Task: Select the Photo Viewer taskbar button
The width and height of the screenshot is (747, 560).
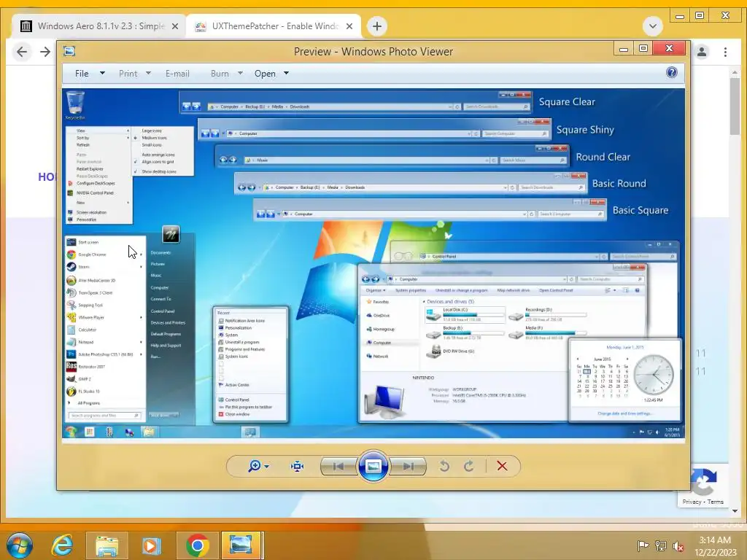Action: (x=241, y=545)
